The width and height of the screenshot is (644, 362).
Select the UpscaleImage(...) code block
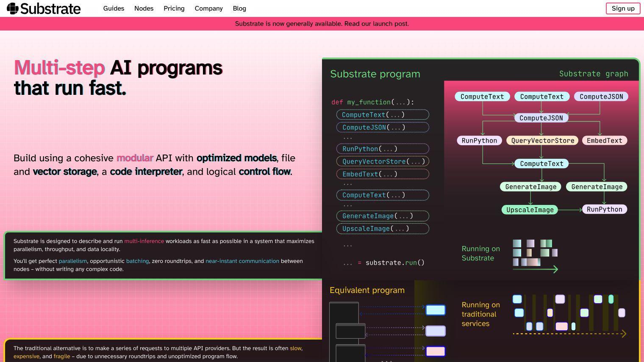pos(383,229)
